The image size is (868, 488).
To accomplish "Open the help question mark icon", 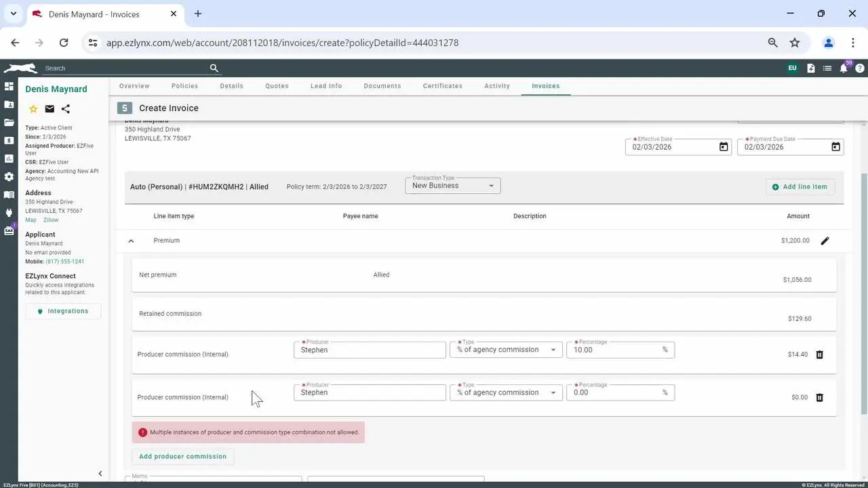I will click(860, 68).
